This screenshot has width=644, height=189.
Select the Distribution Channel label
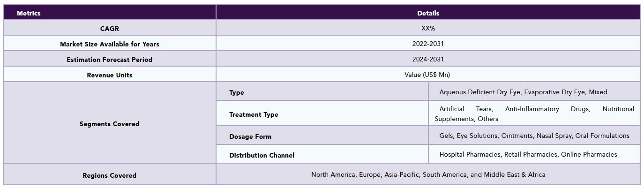[262, 155]
